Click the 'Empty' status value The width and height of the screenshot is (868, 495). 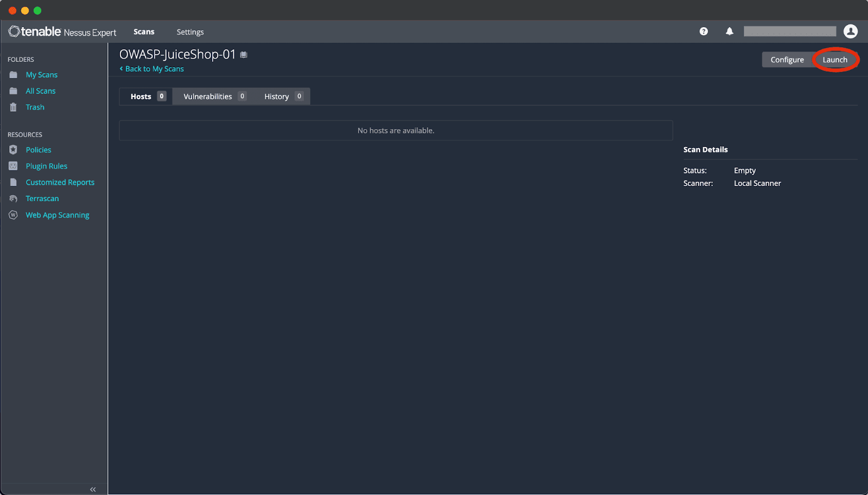coord(745,170)
